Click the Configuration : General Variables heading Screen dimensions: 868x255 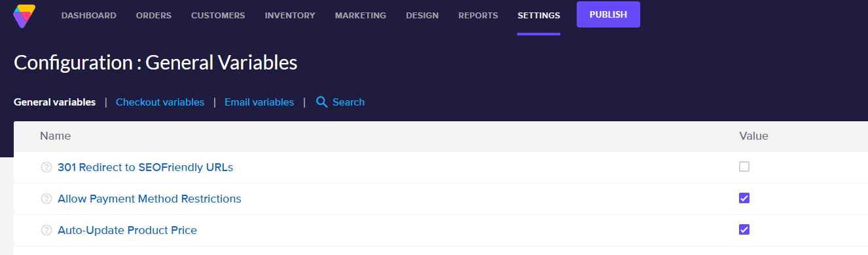156,63
